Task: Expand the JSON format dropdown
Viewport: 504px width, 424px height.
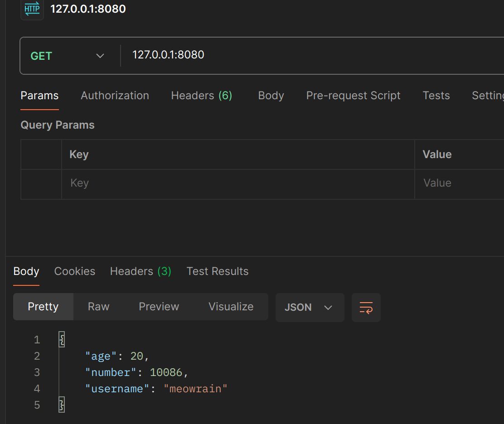Action: (x=309, y=308)
